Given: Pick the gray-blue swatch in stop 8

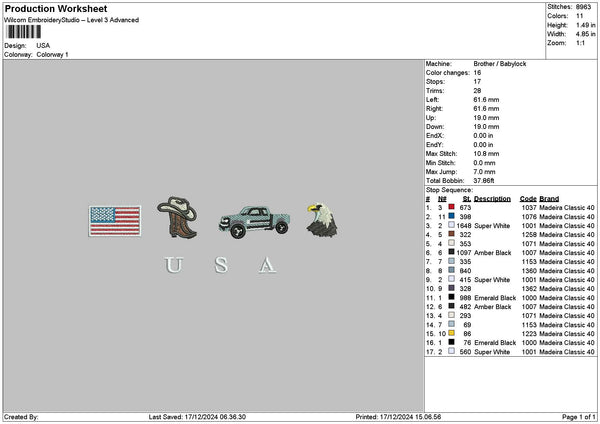Looking at the screenshot, I should 452,270.
